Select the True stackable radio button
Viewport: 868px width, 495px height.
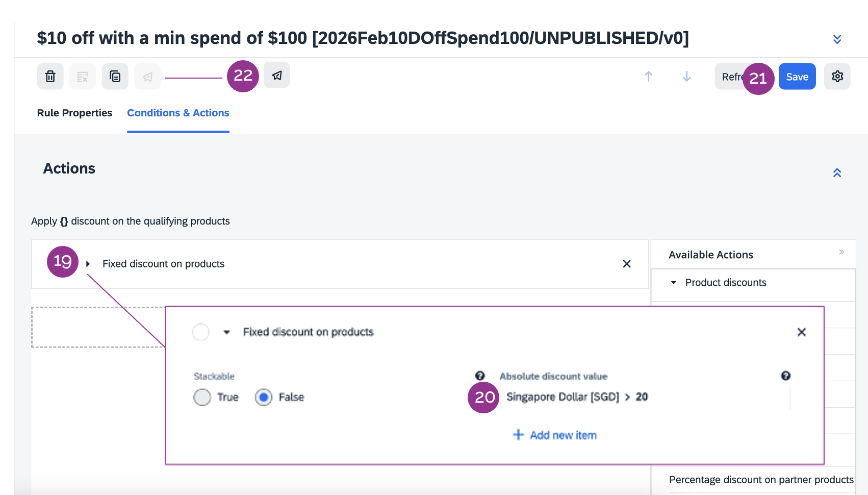pyautogui.click(x=202, y=397)
